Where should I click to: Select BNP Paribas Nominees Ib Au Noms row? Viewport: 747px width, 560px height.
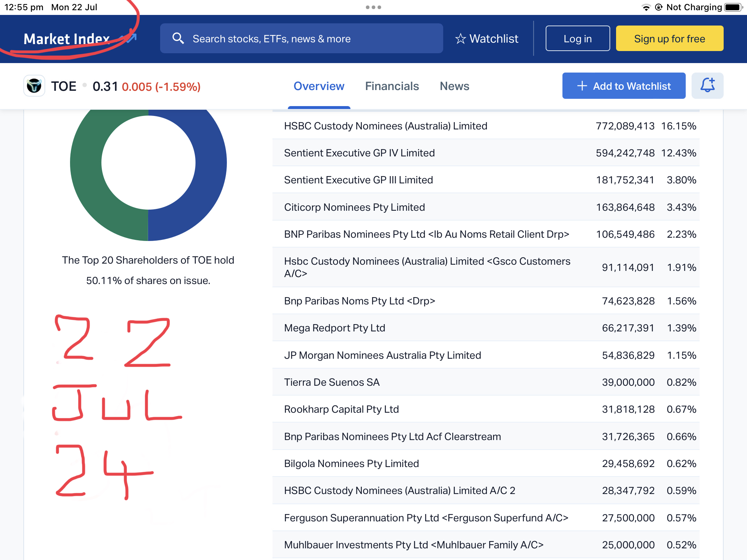pos(486,234)
